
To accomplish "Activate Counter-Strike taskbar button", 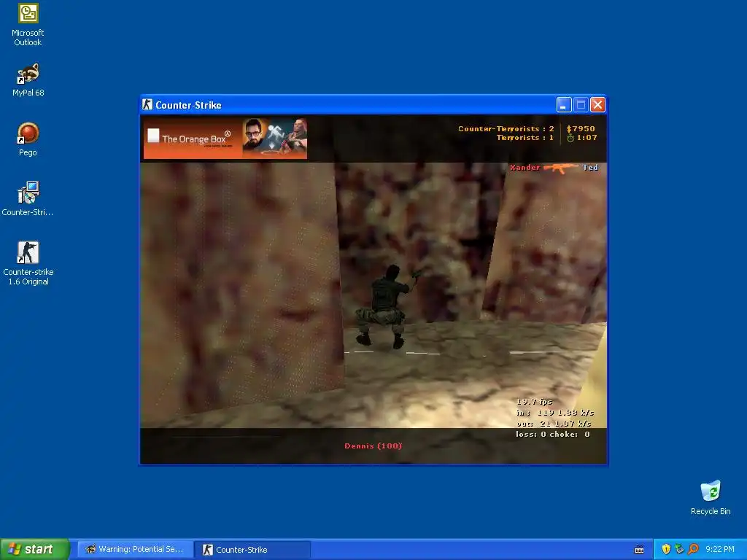I will click(253, 549).
